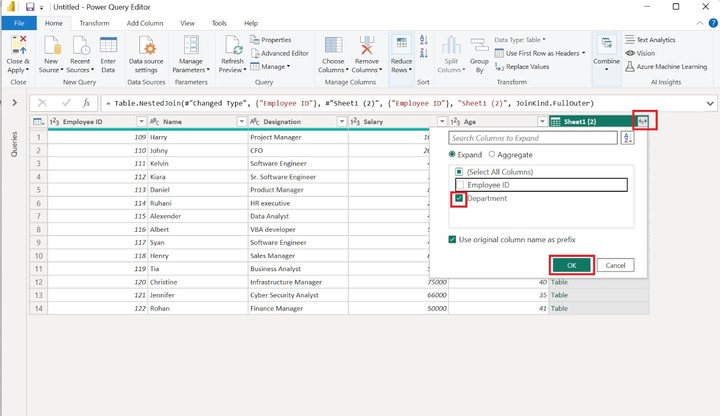Screen dimensions: 720x416
Task: Click Cancel in the expand dialog
Action: (x=615, y=265)
